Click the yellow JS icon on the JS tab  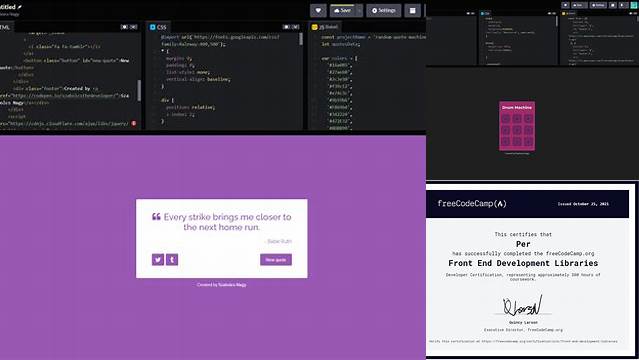[314, 27]
